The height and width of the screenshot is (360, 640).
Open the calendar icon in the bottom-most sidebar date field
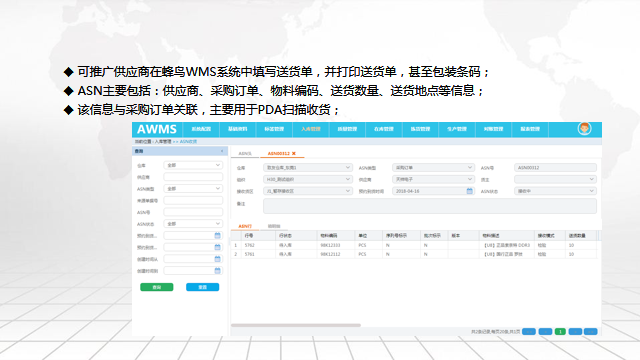[218, 271]
